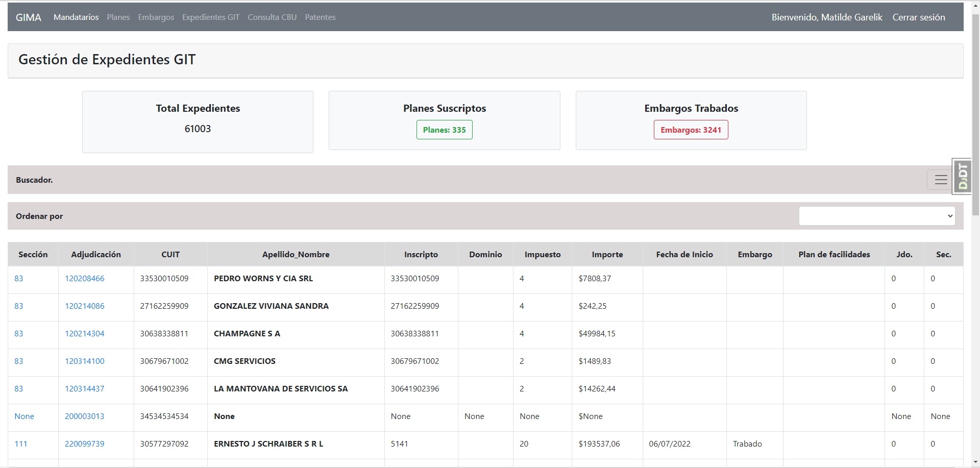Click the Importe column header
The height and width of the screenshot is (468, 980).
(x=607, y=254)
